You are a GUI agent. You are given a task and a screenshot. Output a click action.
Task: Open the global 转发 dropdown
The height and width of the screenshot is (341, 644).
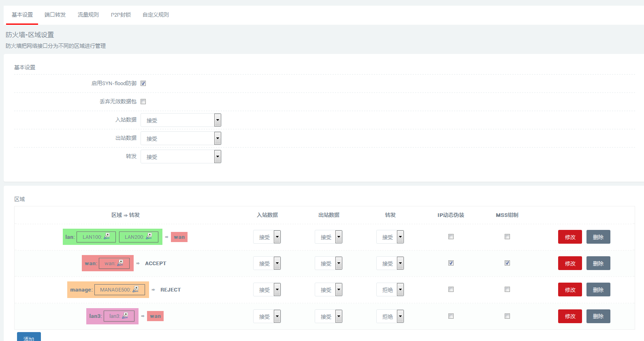point(181,157)
